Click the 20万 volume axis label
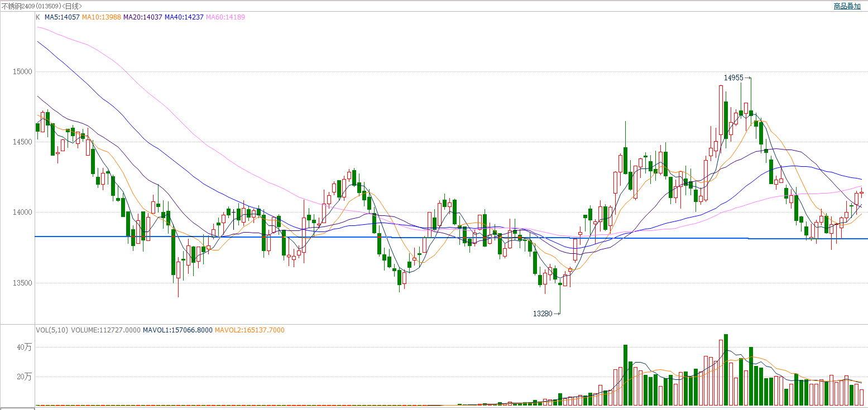 [25, 377]
